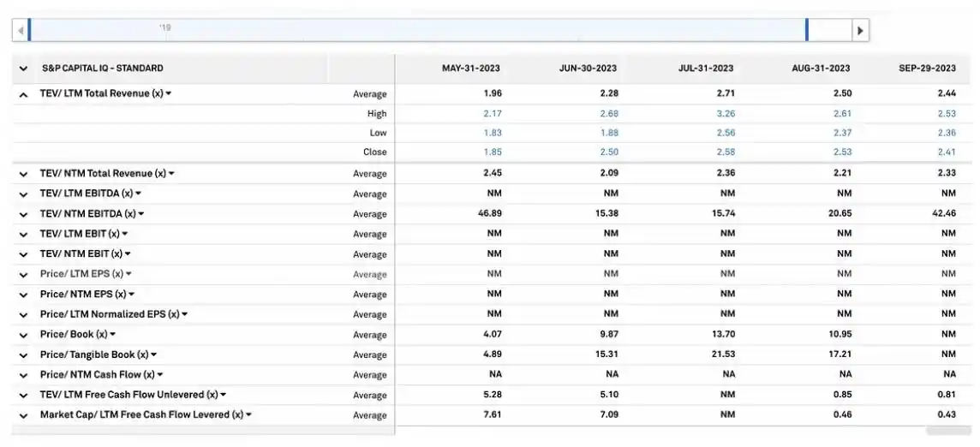Click the left scroll arrow on timeline
The image size is (980, 447).
click(x=20, y=31)
